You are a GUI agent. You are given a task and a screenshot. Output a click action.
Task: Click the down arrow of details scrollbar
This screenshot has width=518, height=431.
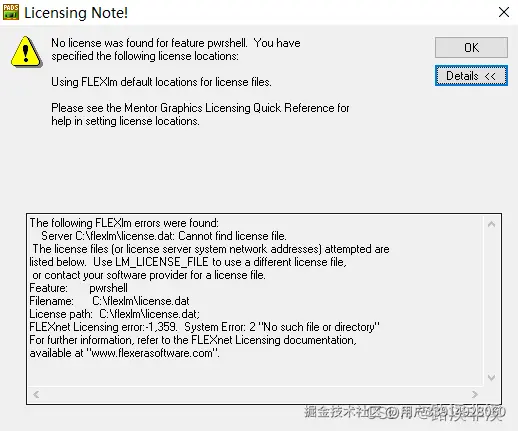click(491, 378)
